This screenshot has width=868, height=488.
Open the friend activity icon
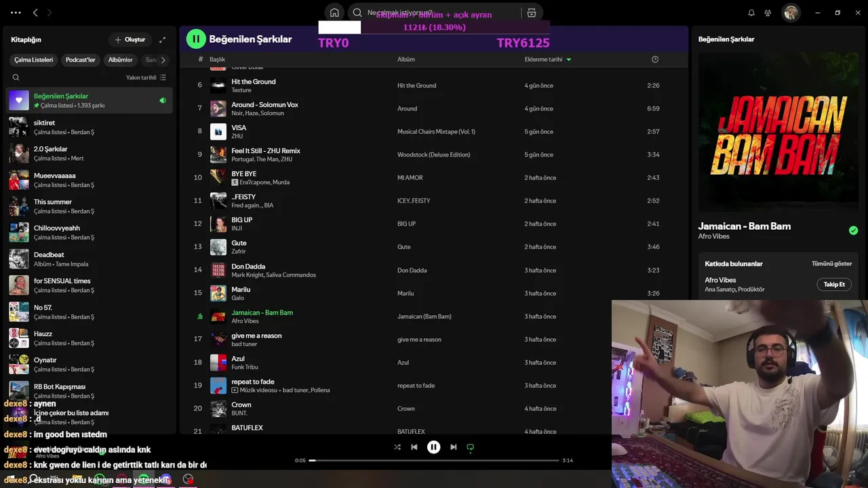[768, 13]
